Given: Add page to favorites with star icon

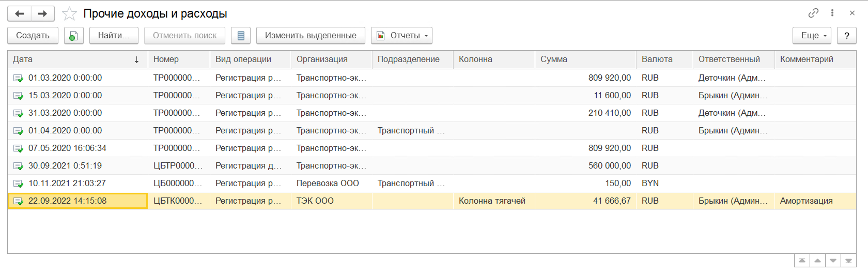Looking at the screenshot, I should point(69,14).
